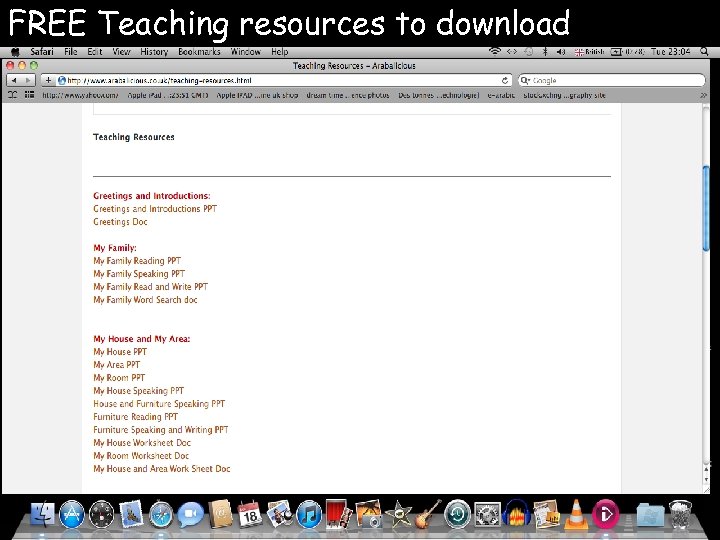The height and width of the screenshot is (540, 720).
Task: Open My Family Word Search doc
Action: [x=145, y=300]
